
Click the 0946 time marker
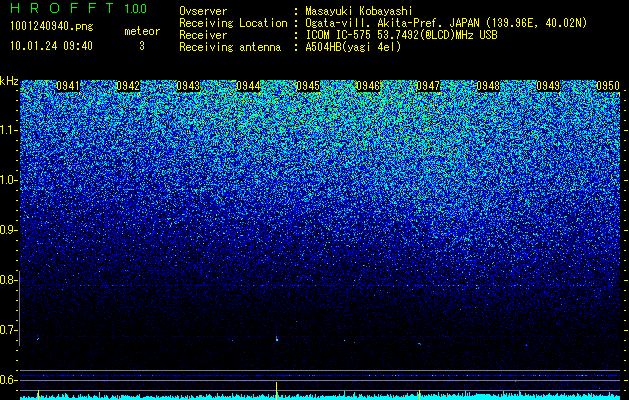(368, 86)
